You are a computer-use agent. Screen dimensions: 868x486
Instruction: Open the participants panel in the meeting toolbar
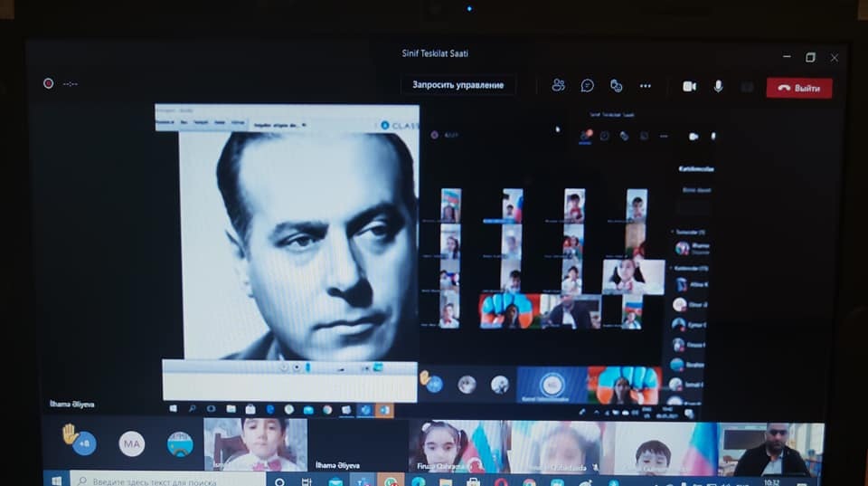point(558,85)
